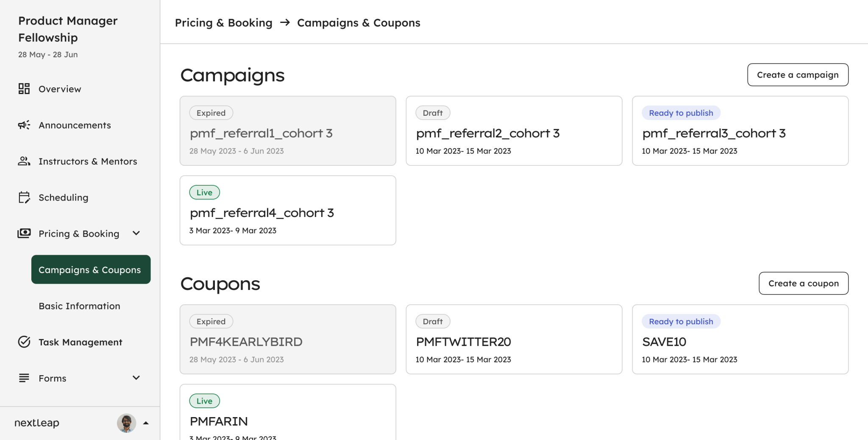This screenshot has height=440, width=868.
Task: Open the account menu caret beside avatar
Action: [146, 423]
